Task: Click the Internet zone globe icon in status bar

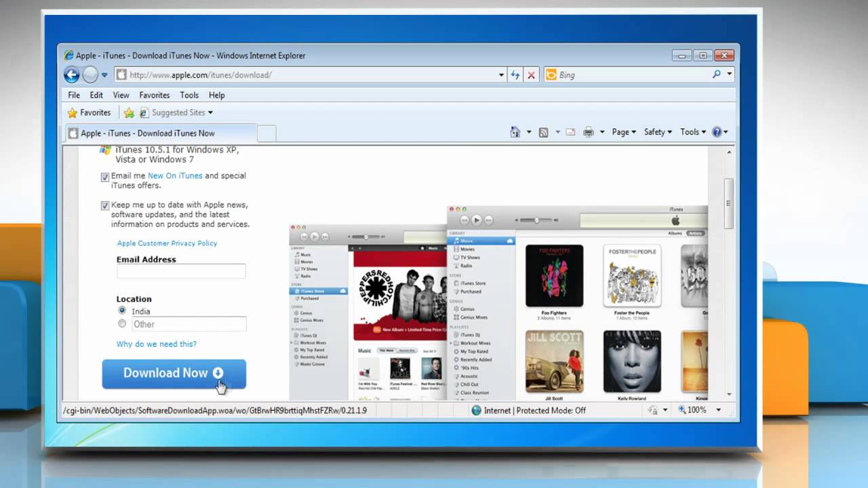Action: point(476,410)
